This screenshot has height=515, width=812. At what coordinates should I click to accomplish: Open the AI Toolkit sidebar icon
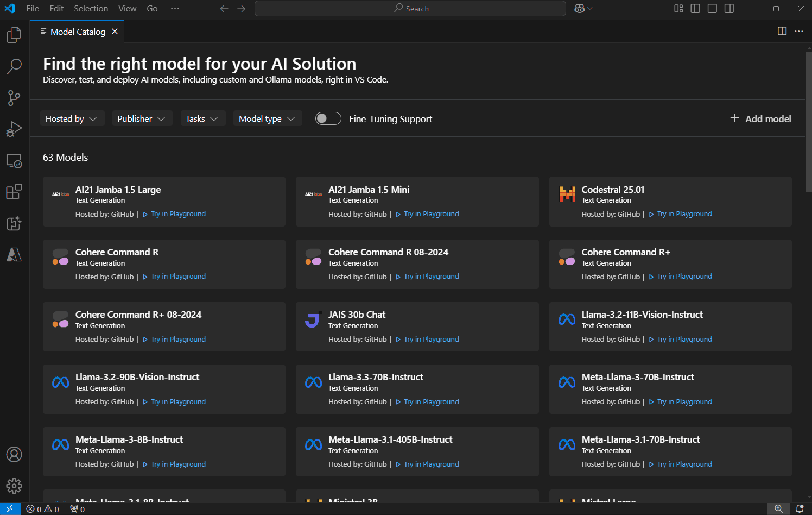click(14, 223)
